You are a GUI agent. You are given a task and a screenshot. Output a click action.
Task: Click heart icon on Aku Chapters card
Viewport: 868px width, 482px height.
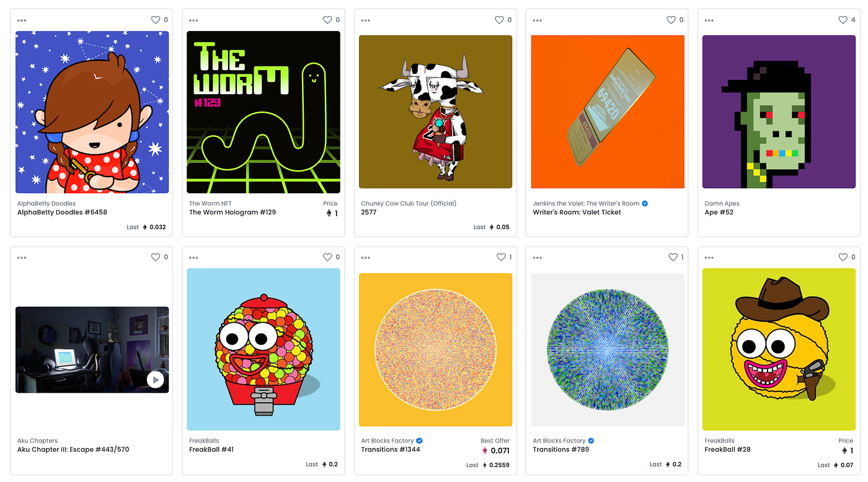tap(156, 257)
